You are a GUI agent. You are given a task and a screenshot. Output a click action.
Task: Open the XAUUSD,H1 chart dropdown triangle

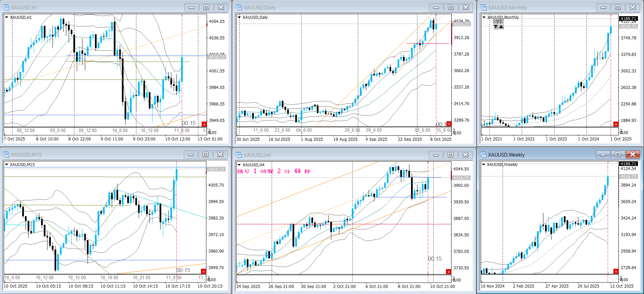(x=6, y=17)
